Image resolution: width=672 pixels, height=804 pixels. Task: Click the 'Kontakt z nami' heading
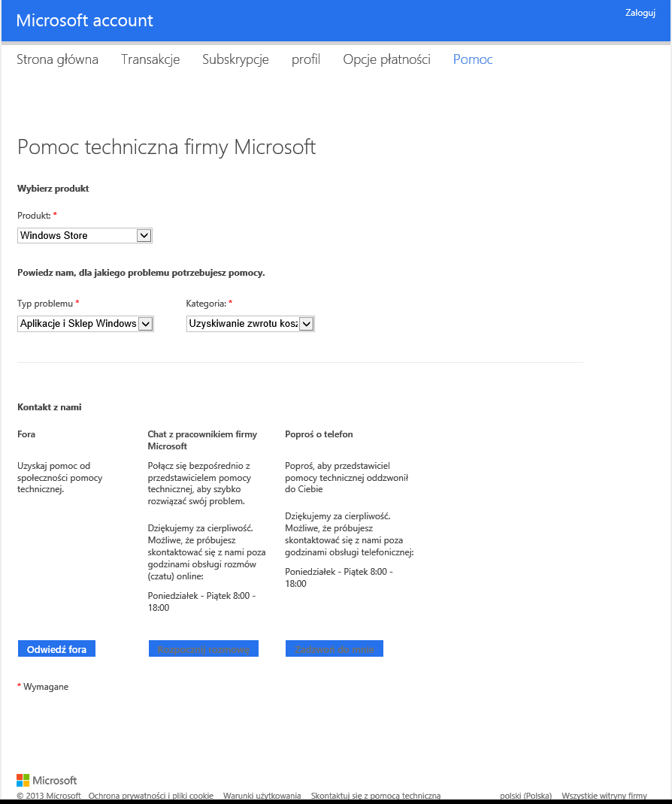coord(50,407)
